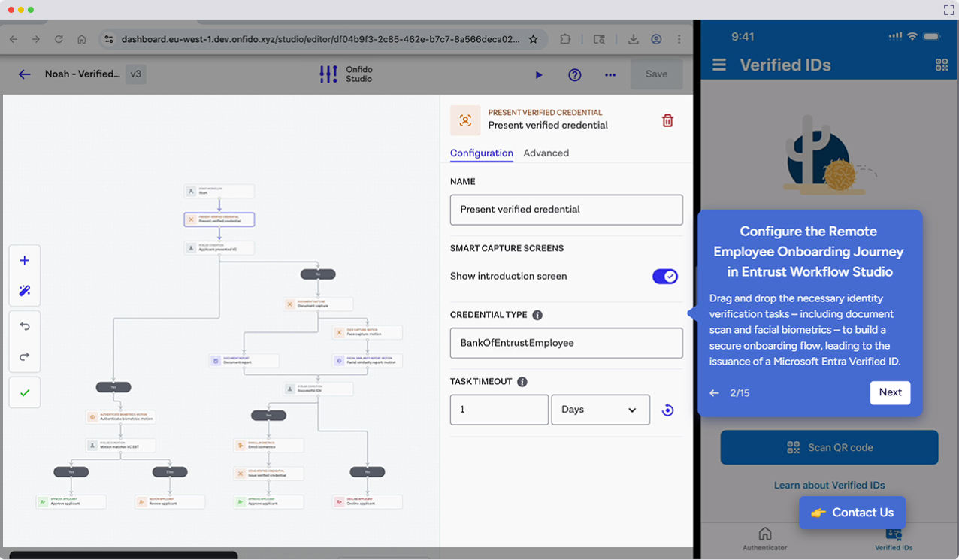Image resolution: width=959 pixels, height=560 pixels.
Task: Open the browser extensions puzzle icon
Action: [565, 39]
